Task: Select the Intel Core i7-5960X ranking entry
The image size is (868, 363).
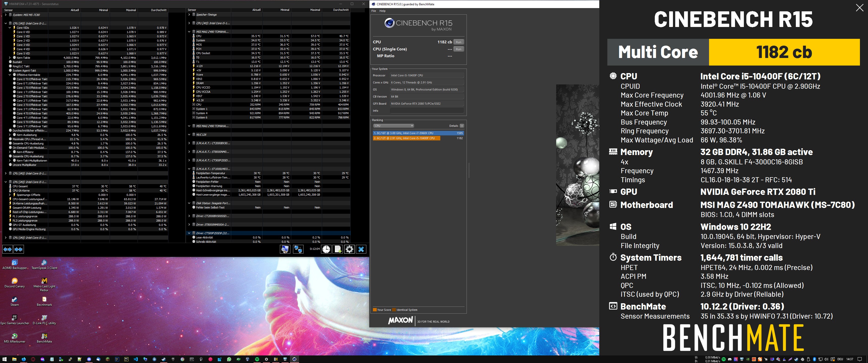Action: click(418, 133)
